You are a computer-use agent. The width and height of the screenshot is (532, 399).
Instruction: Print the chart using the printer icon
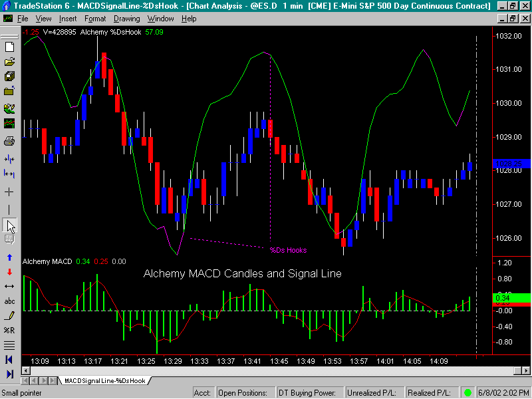pos(9,141)
